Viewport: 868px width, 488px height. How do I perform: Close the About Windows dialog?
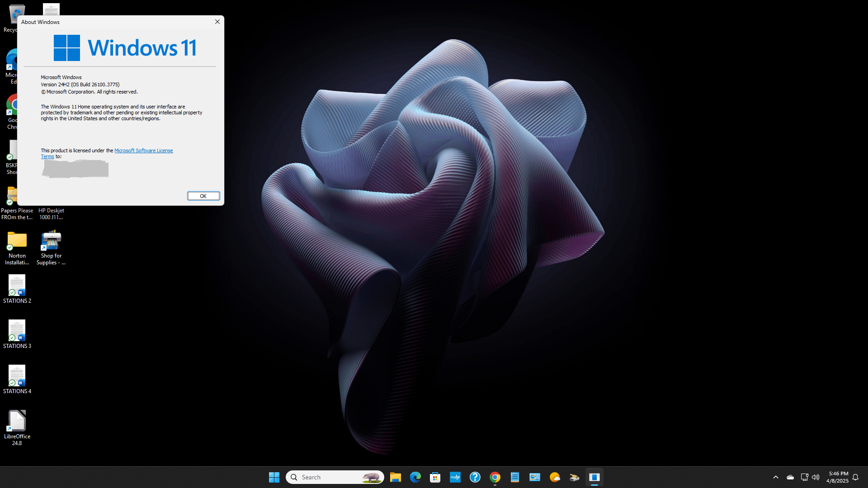coord(217,22)
